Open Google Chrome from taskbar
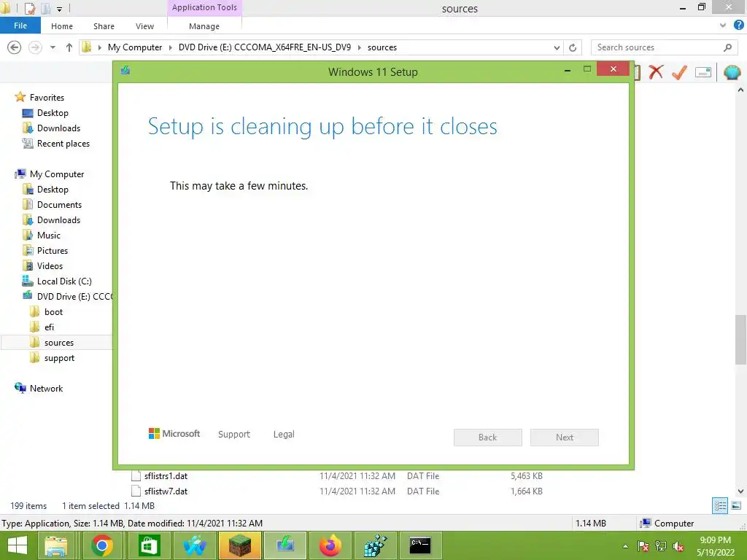 102,545
